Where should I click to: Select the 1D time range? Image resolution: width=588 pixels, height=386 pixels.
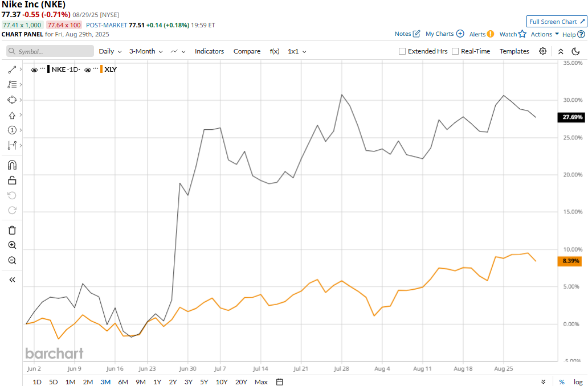36,382
